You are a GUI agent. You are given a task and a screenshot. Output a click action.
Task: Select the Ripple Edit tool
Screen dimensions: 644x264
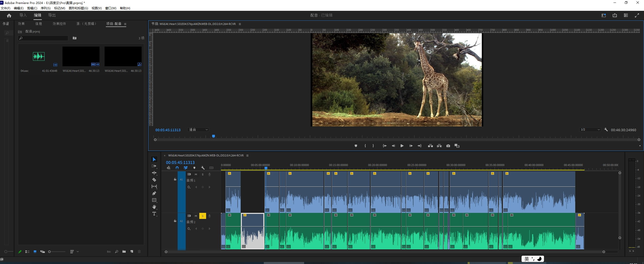(154, 173)
